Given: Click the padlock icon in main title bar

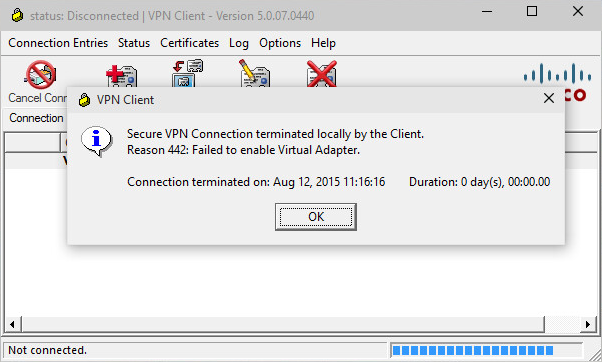Looking at the screenshot, I should [x=17, y=15].
